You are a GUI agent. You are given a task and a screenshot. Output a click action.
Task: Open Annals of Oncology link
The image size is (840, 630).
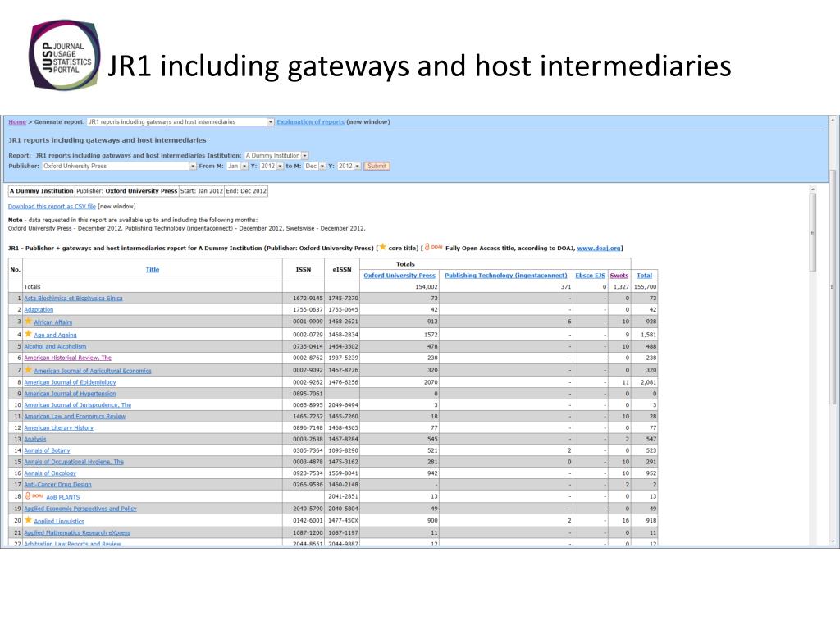(x=50, y=473)
